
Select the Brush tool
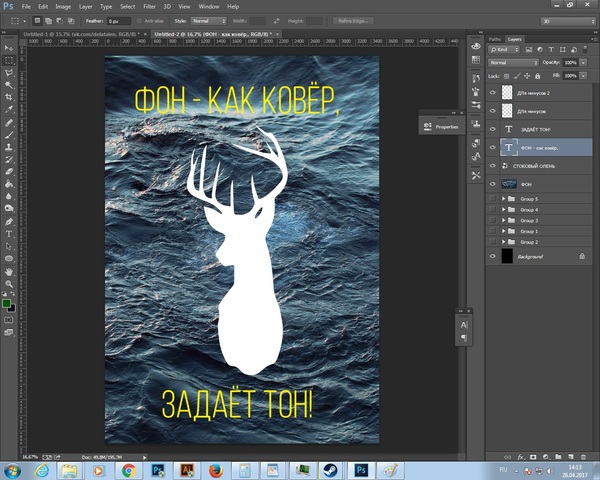[9, 135]
